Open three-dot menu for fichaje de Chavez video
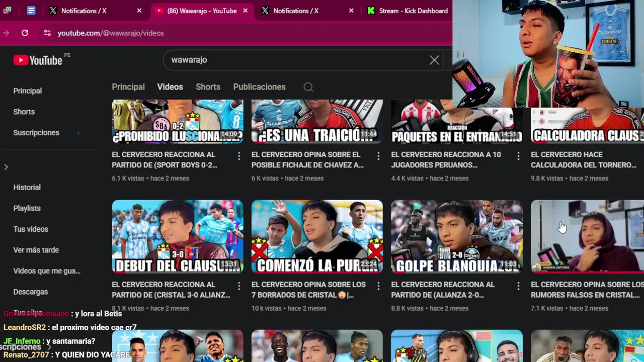The image size is (644, 362). tap(378, 156)
